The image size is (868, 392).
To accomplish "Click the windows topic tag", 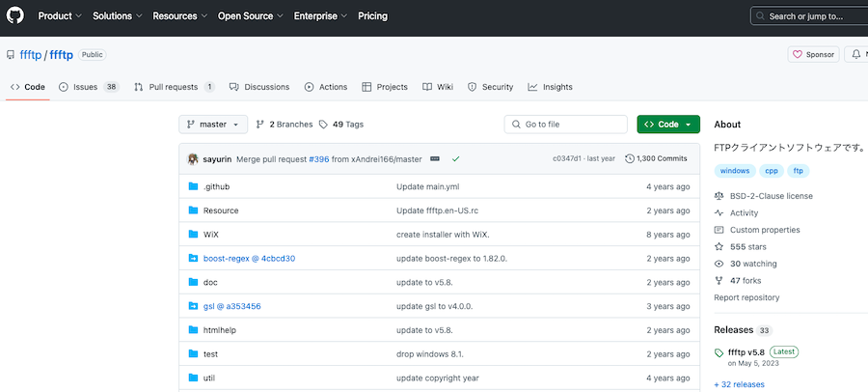I will click(735, 171).
